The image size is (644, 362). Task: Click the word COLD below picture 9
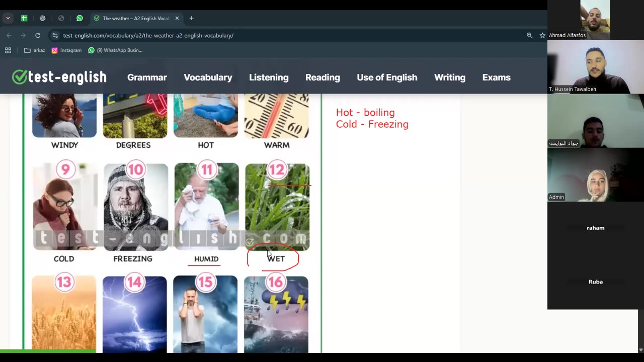tap(64, 258)
